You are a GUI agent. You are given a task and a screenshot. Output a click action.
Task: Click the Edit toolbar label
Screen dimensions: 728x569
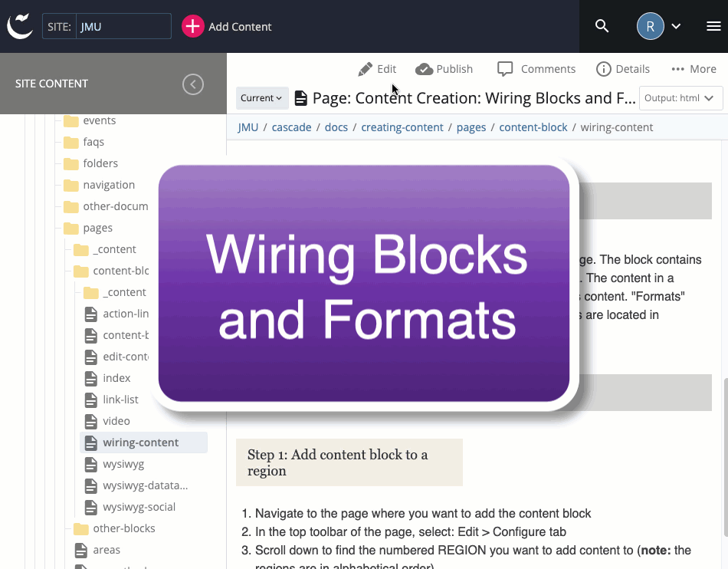[x=386, y=69]
